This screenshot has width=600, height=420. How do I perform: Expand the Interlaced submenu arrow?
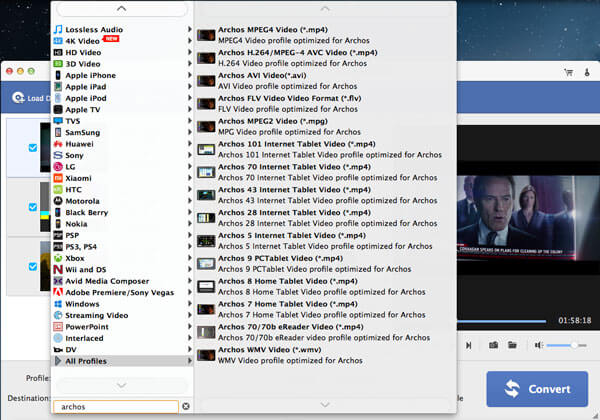coord(189,338)
